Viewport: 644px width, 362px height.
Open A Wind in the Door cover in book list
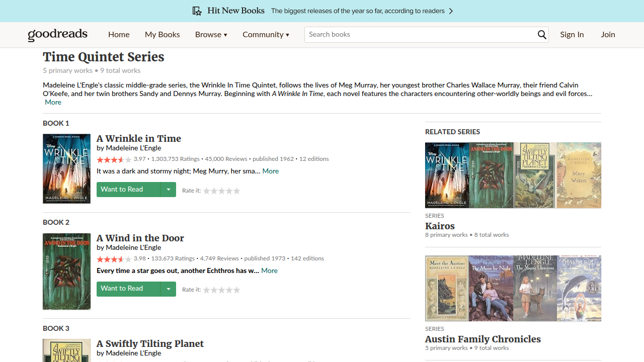(66, 271)
